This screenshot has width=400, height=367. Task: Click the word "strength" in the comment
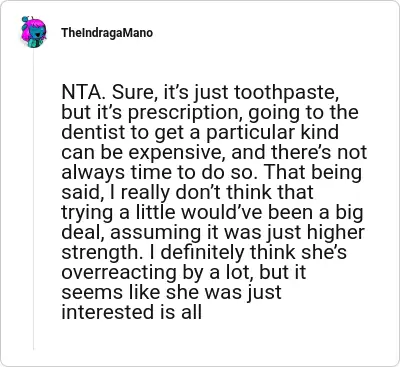(x=98, y=252)
